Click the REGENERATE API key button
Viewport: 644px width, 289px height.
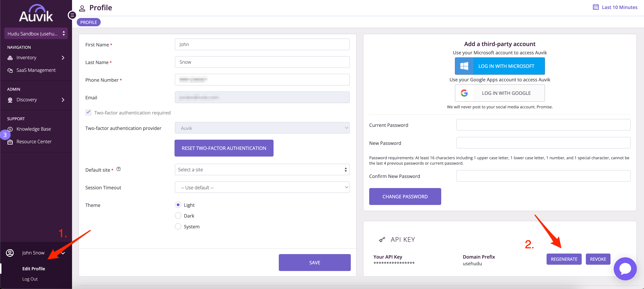tap(564, 259)
